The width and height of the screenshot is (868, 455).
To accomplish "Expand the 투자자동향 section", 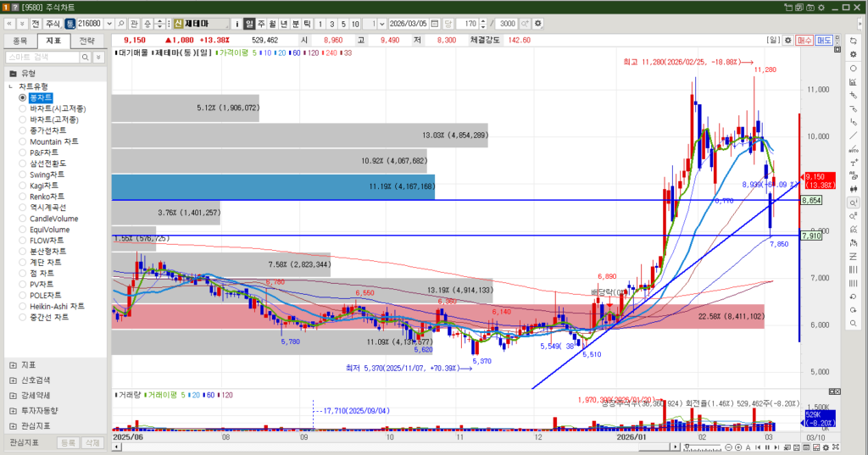I will (x=13, y=410).
